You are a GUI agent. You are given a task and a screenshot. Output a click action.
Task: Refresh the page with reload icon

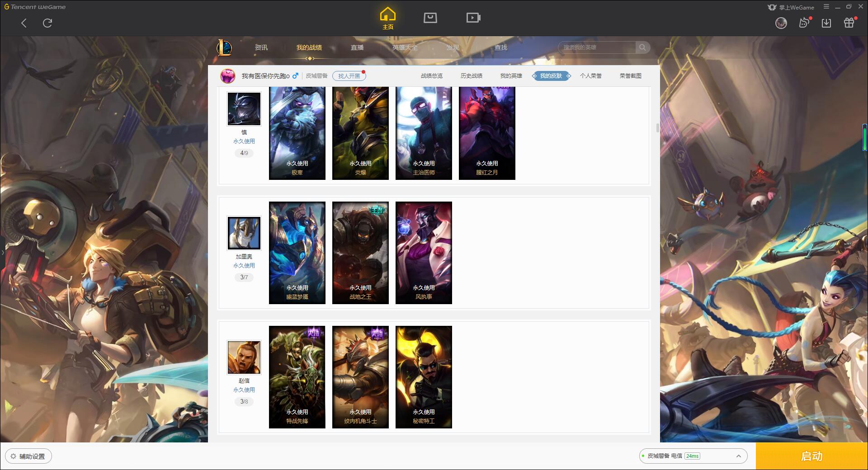(x=47, y=23)
